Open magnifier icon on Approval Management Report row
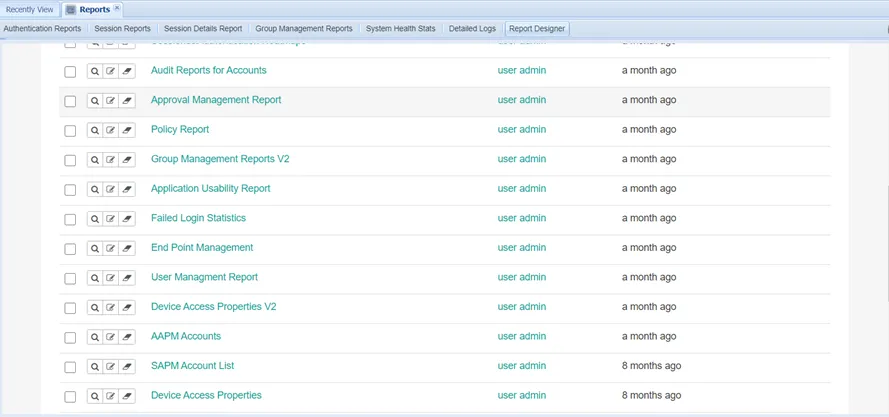This screenshot has height=417, width=889. point(95,101)
